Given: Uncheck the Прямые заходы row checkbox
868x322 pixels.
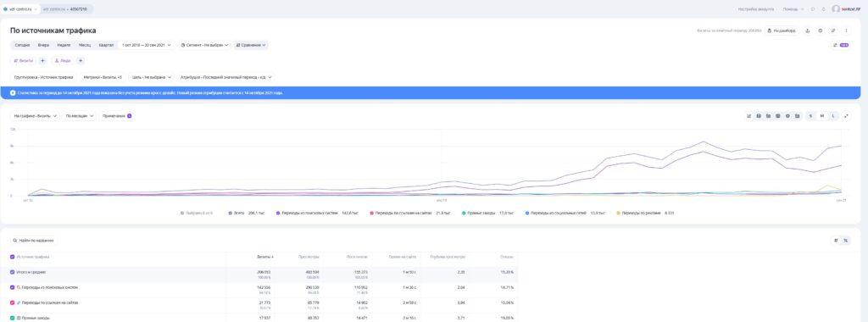Looking at the screenshot, I should [x=12, y=318].
